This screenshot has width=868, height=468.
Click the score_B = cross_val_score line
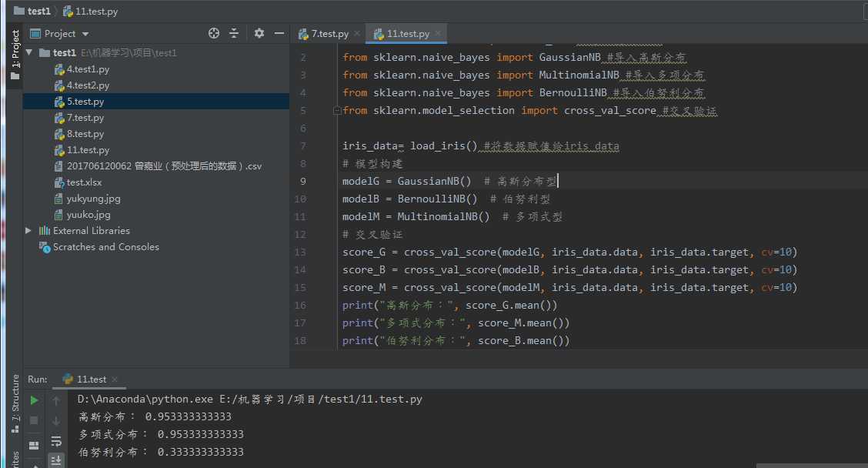coord(569,269)
